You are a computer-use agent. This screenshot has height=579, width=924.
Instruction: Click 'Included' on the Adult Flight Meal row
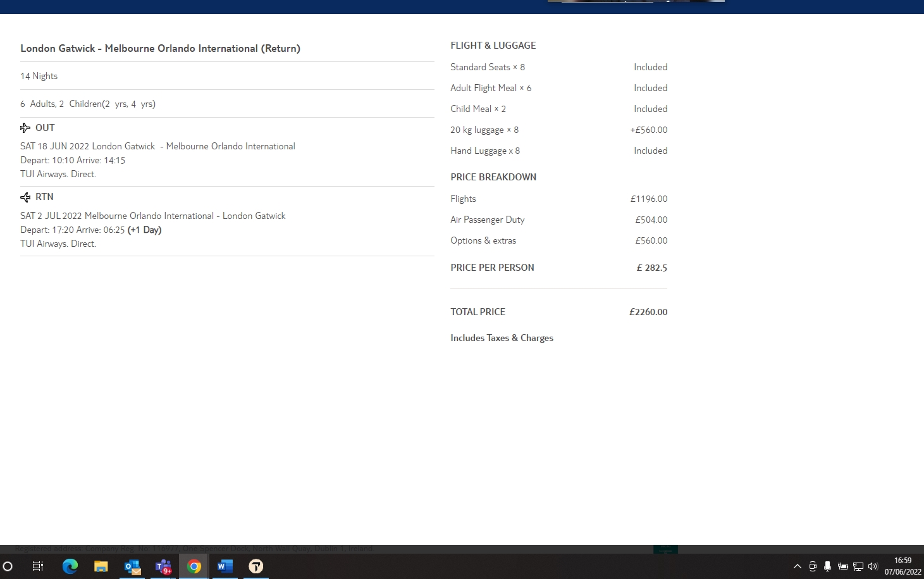(651, 88)
